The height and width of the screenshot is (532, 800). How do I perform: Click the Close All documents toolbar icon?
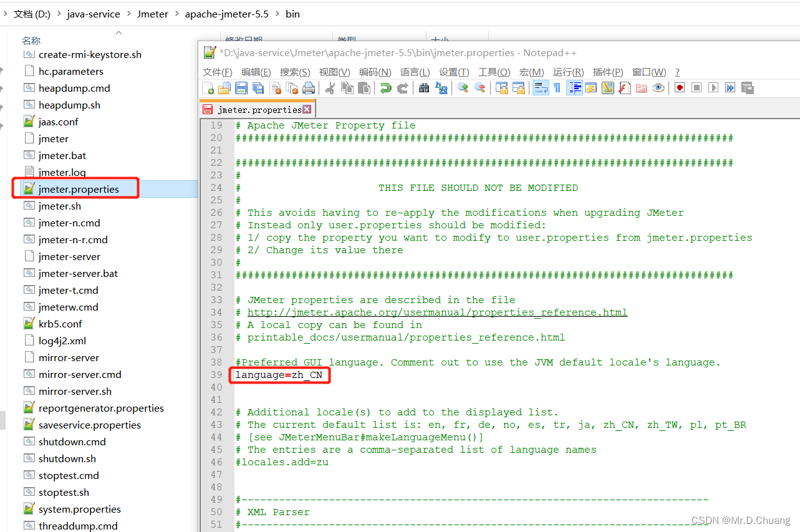click(291, 88)
